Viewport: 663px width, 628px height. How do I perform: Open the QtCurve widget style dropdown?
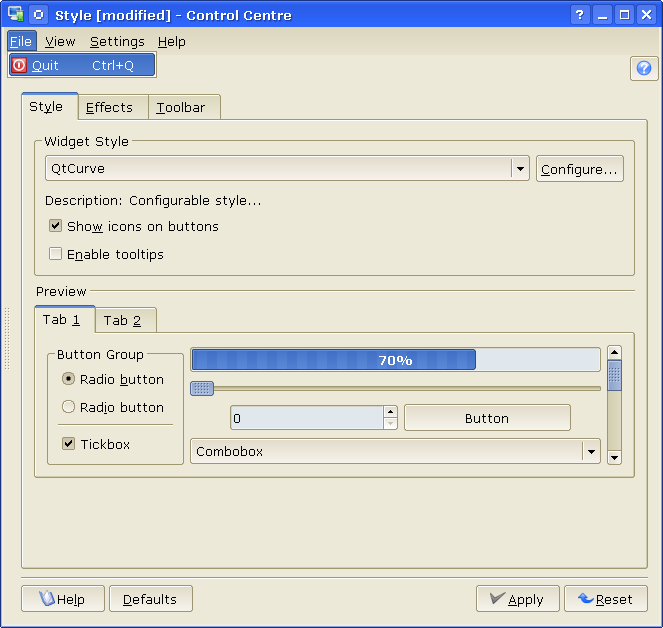pos(287,168)
